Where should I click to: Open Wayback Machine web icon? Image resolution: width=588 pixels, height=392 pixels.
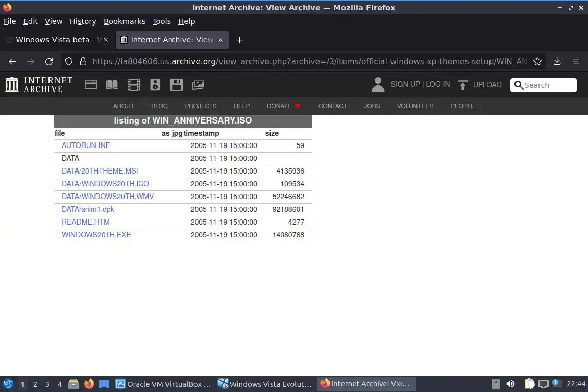coord(91,85)
